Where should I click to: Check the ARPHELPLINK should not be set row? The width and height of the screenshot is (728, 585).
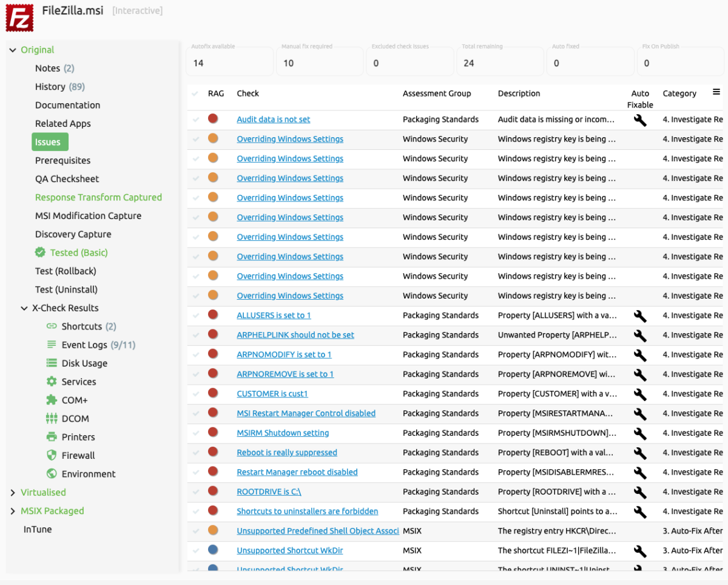[195, 335]
